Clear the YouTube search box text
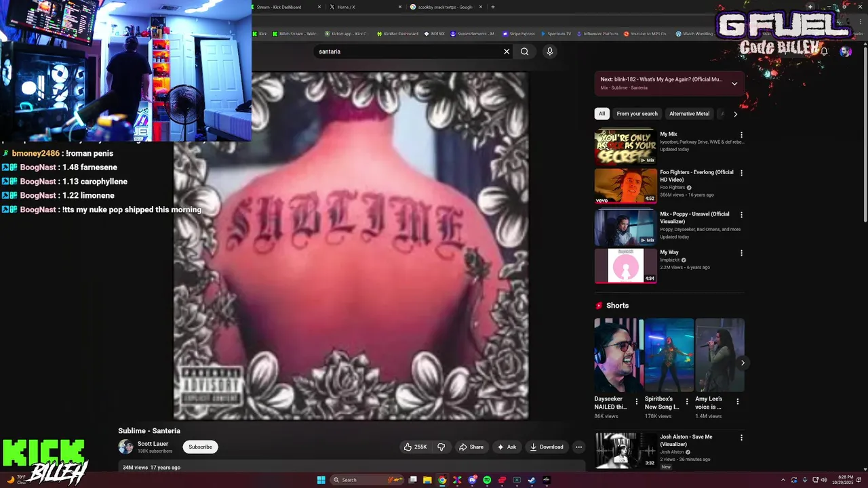 507,52
